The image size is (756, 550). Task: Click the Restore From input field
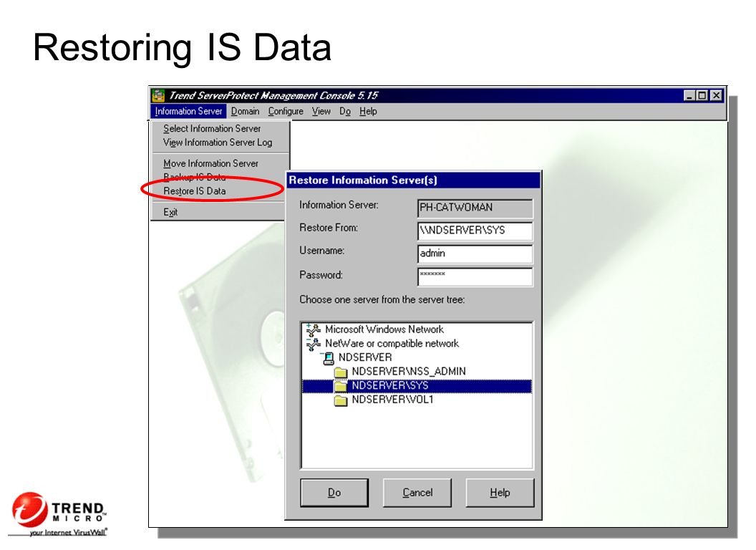[x=475, y=231]
